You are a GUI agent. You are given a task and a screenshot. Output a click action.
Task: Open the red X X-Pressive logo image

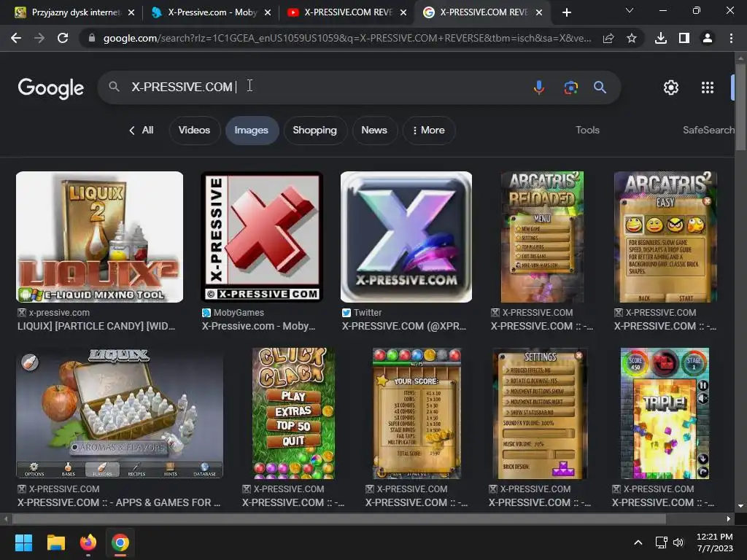[262, 237]
